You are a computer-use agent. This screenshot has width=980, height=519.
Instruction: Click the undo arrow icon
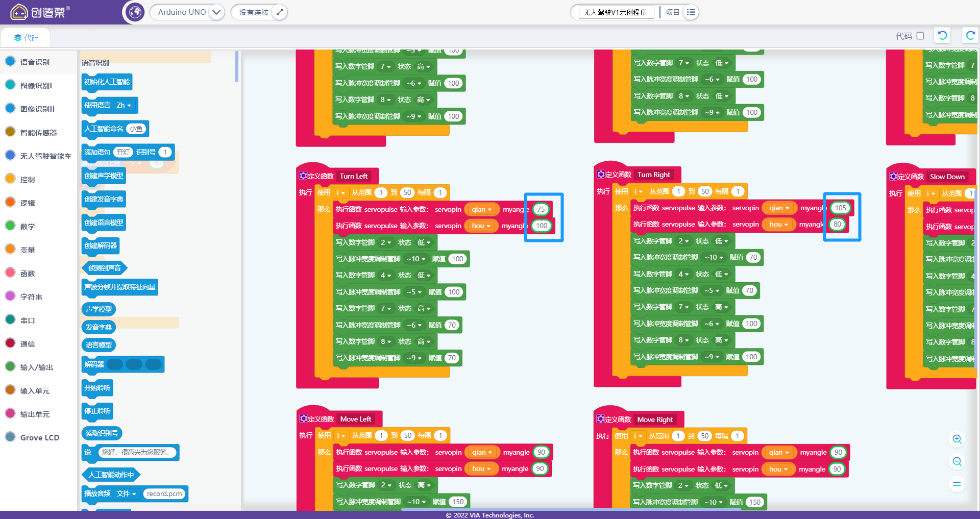942,35
